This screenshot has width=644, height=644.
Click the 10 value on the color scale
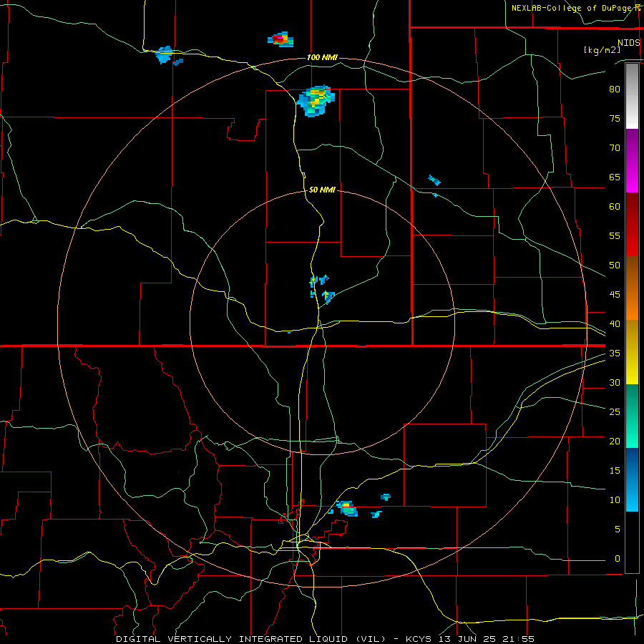point(615,500)
